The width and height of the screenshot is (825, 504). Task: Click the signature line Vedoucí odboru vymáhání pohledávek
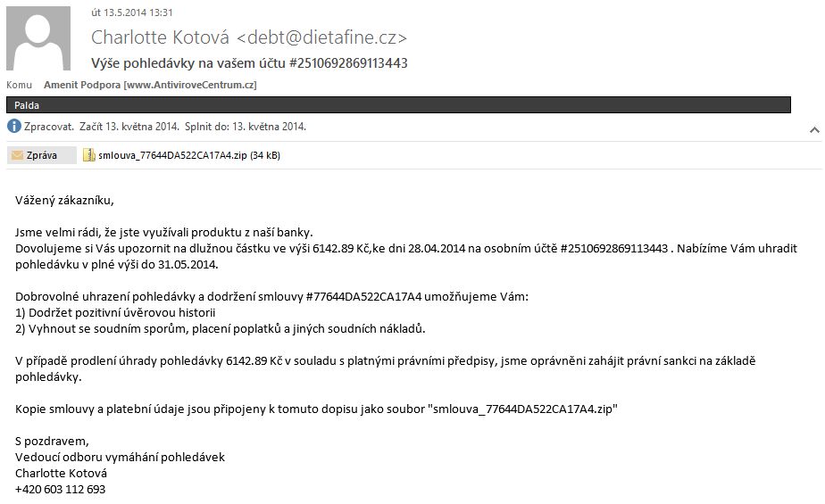pos(120,458)
